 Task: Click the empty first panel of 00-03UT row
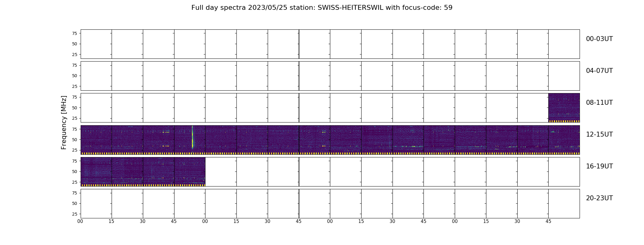[96, 44]
